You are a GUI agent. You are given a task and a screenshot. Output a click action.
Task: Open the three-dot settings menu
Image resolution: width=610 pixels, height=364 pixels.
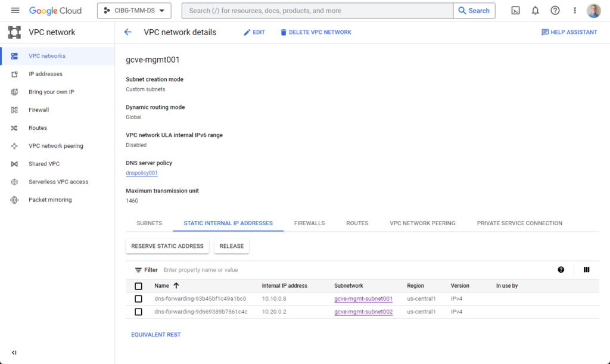pos(575,11)
